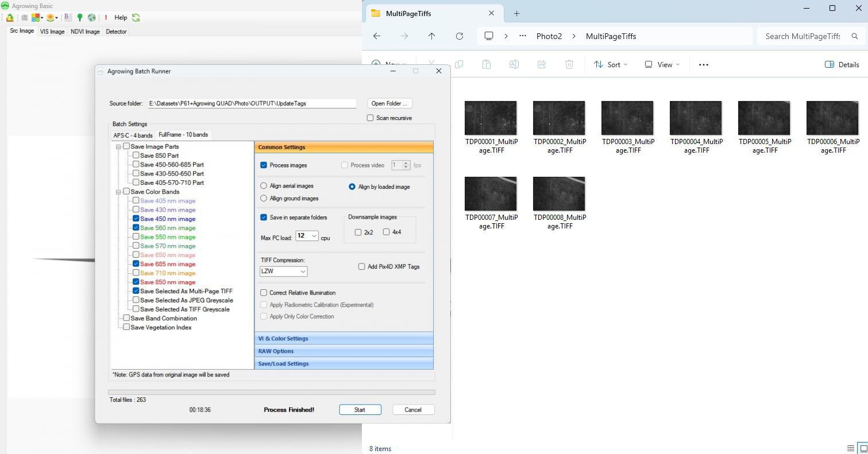
Task: Check Save 405 nm image
Action: coord(136,201)
